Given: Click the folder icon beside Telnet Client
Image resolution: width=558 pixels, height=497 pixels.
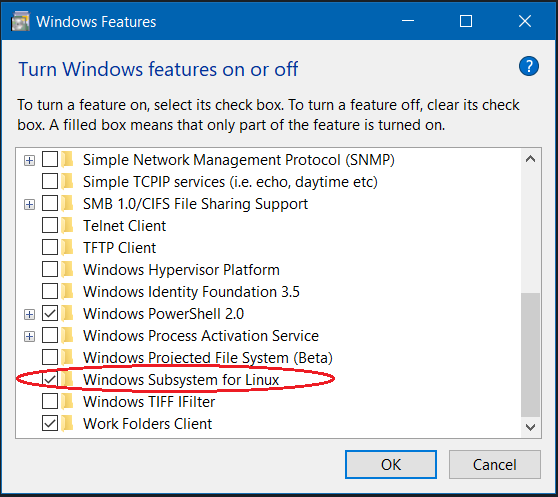Looking at the screenshot, I should tap(67, 226).
